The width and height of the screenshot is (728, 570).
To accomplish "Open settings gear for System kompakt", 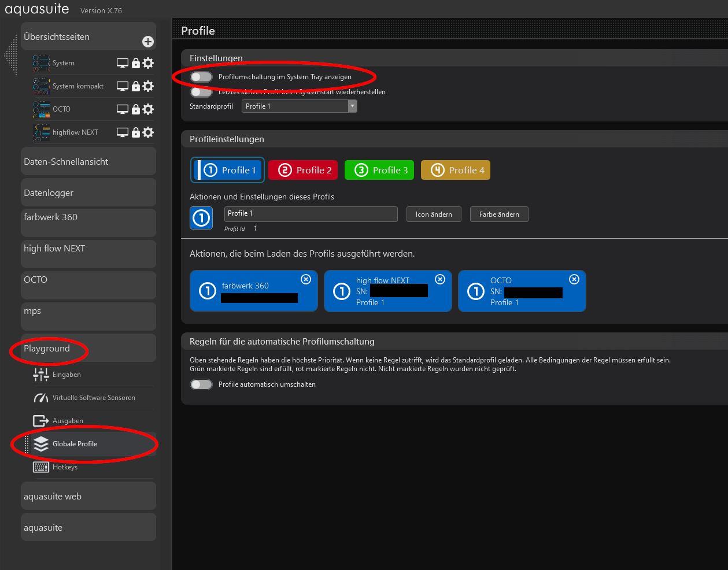I will [x=148, y=86].
